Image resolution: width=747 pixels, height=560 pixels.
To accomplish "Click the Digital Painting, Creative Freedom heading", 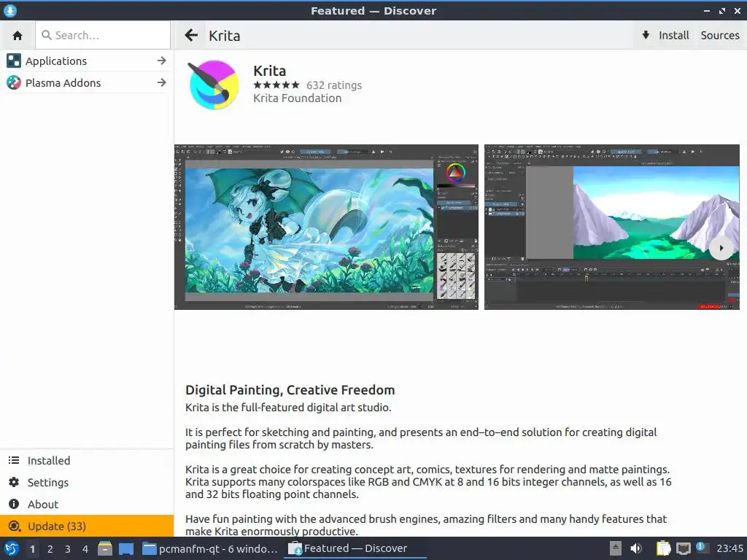I will 290,390.
